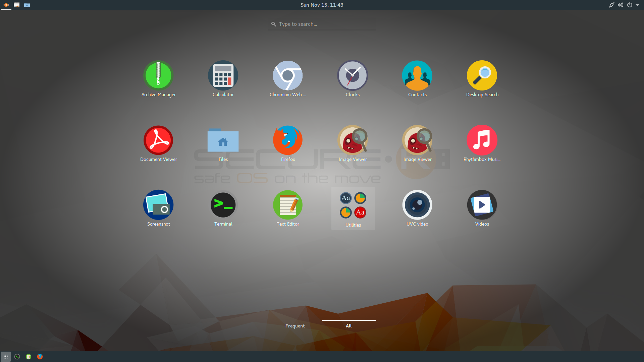This screenshot has height=362, width=644.
Task: Click the orange distro logo in top bar
Action: [x=6, y=5]
